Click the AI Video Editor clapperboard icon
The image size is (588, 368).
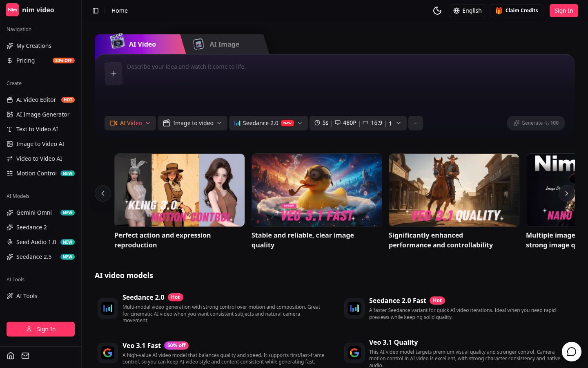[x=10, y=100]
